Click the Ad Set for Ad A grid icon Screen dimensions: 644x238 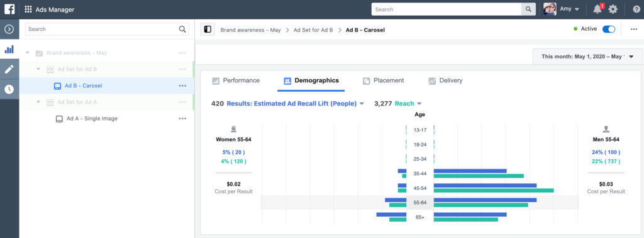[50, 102]
